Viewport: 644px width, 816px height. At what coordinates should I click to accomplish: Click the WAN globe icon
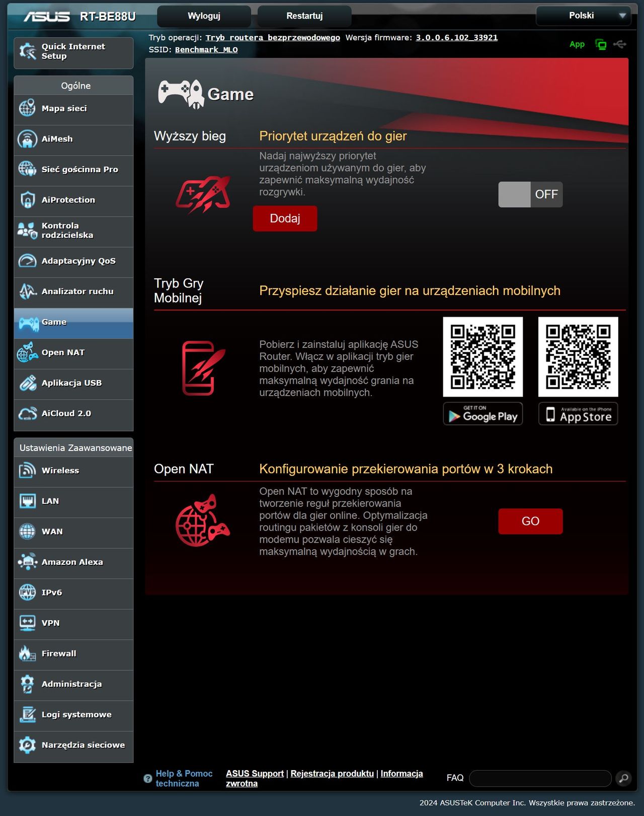(x=27, y=532)
